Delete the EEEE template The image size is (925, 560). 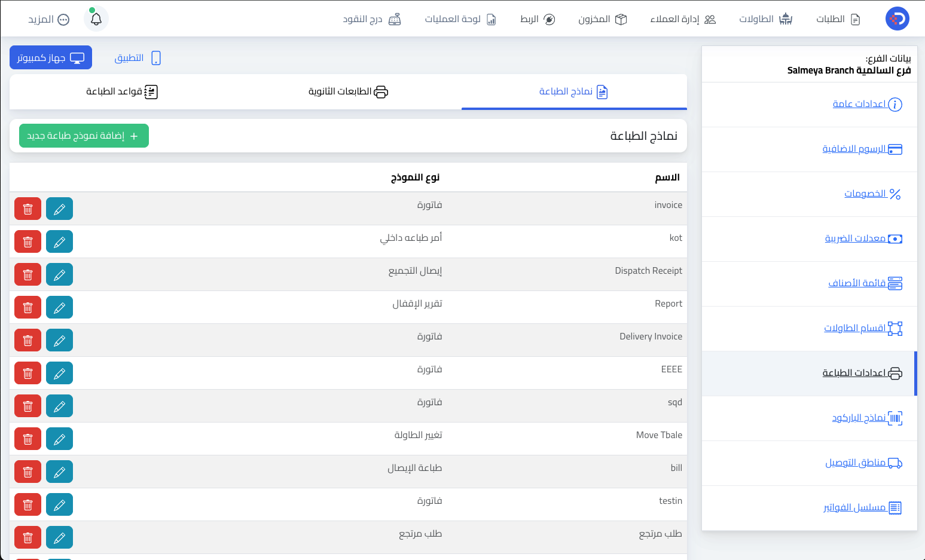point(28,373)
